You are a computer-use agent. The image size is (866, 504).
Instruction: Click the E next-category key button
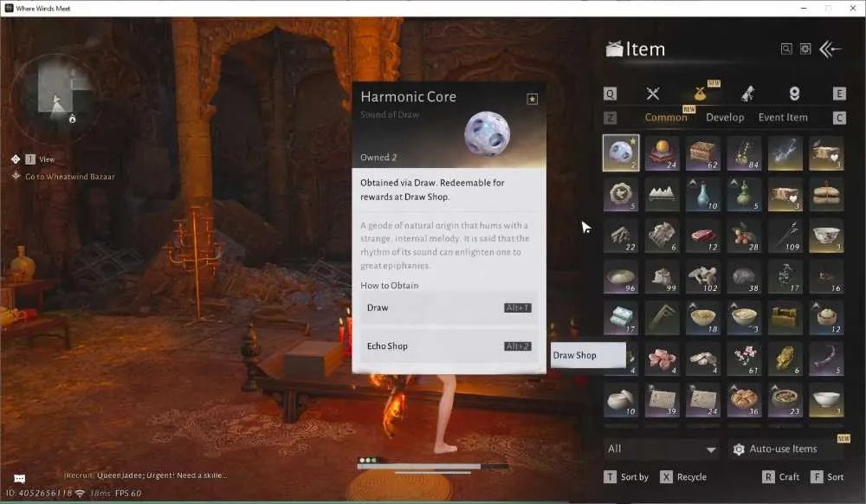coord(839,94)
